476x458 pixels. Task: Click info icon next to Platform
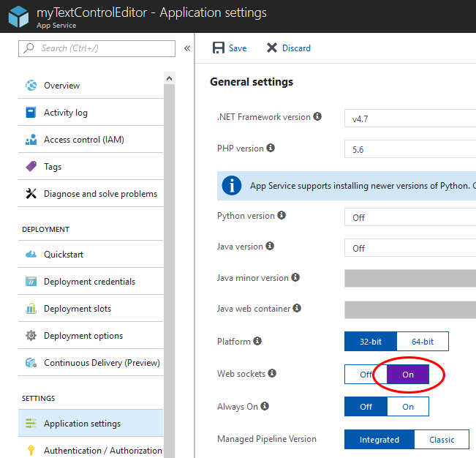(257, 341)
